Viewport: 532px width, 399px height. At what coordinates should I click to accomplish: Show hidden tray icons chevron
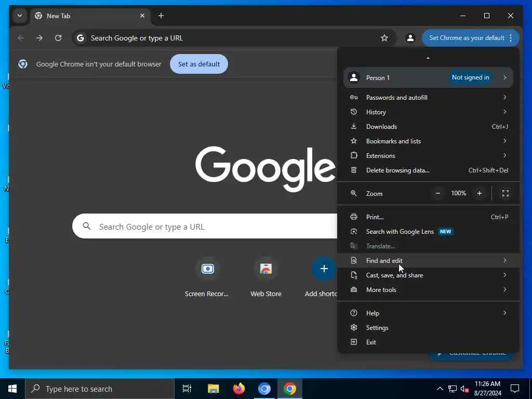point(440,389)
